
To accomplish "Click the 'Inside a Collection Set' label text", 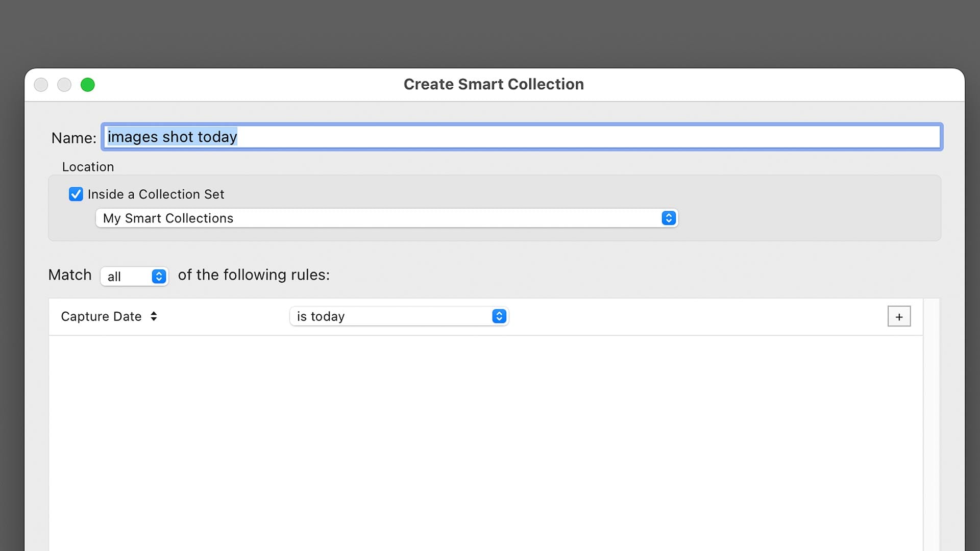I will tap(156, 194).
